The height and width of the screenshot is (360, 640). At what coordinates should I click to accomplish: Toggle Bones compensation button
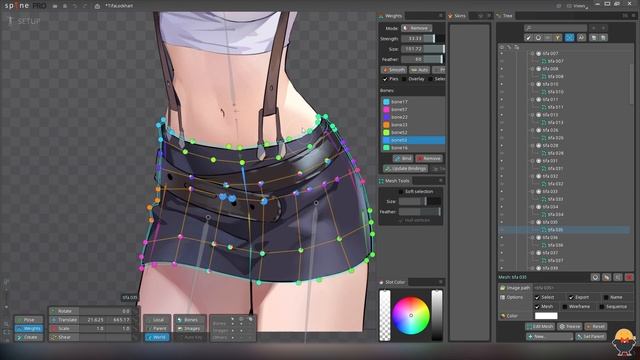pyautogui.click(x=189, y=320)
